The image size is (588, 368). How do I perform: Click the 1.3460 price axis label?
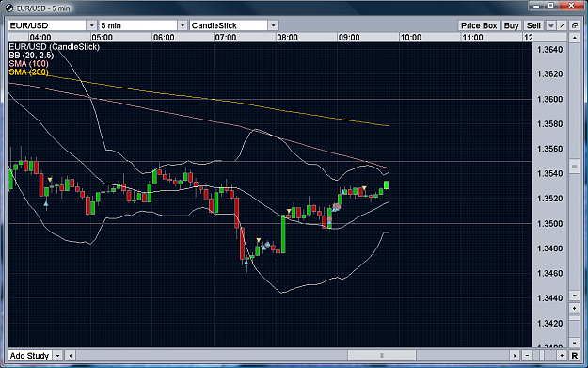click(550, 273)
